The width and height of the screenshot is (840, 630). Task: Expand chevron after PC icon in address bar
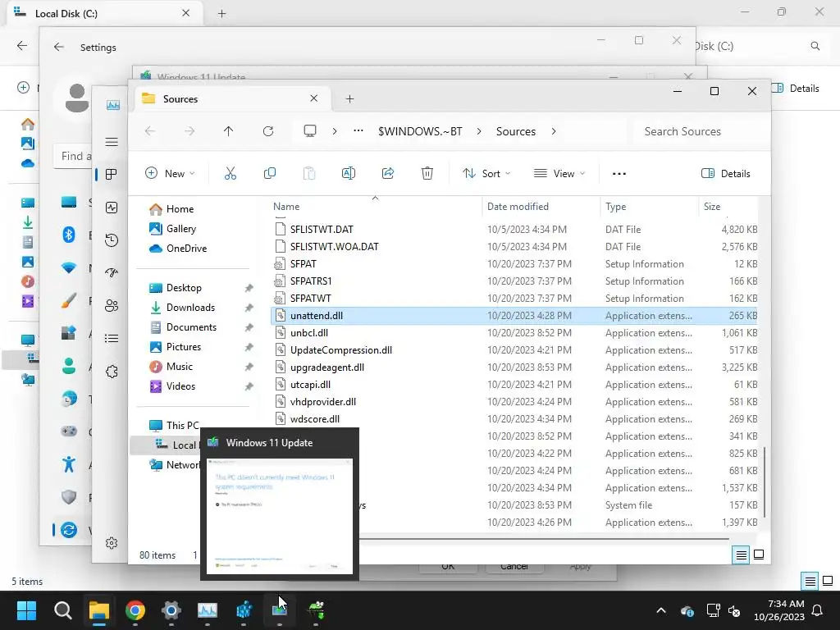click(335, 131)
